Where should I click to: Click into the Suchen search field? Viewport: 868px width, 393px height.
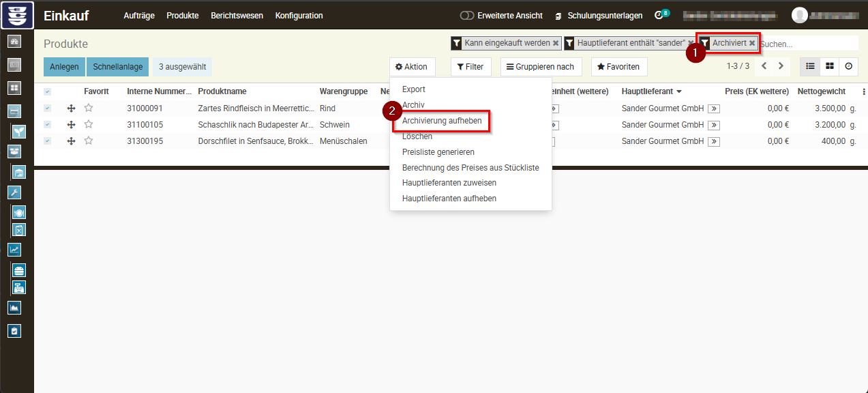(x=807, y=44)
